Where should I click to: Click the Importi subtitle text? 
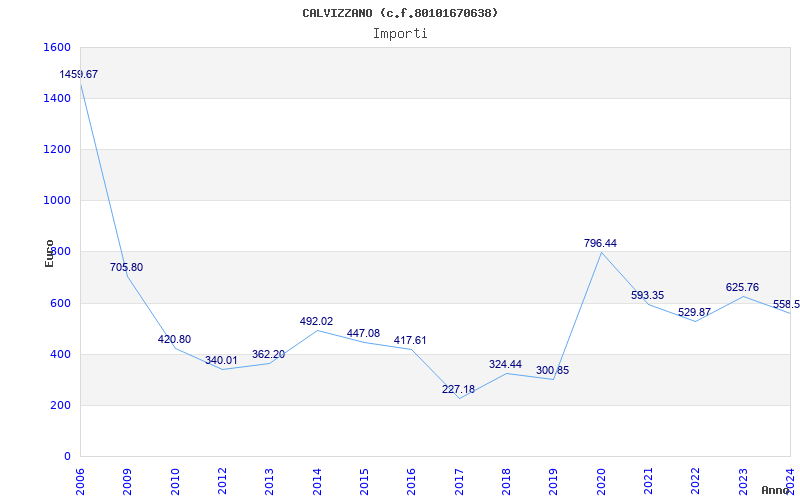(400, 33)
